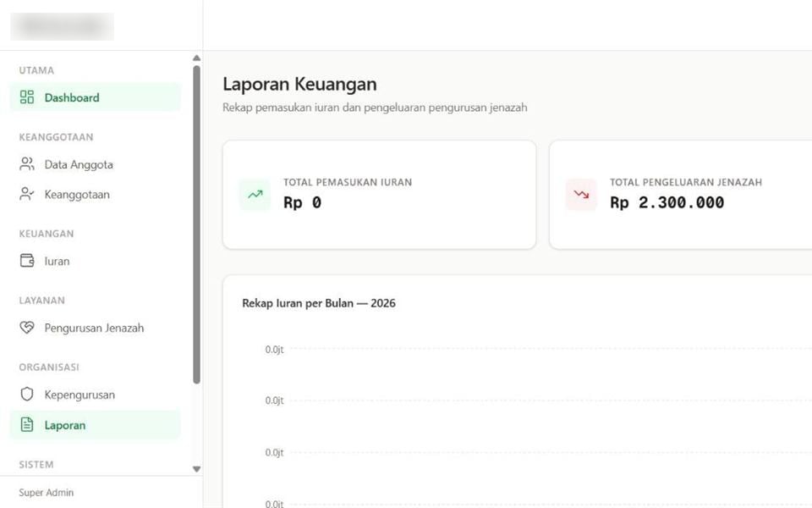This screenshot has width=812, height=508.
Task: Go to the Keanggotaan page
Action: [x=96, y=195]
